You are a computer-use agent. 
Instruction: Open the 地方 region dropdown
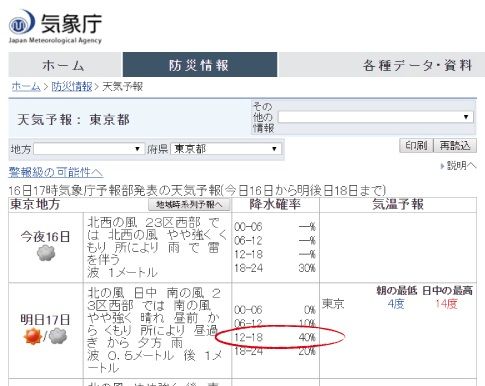pos(89,149)
